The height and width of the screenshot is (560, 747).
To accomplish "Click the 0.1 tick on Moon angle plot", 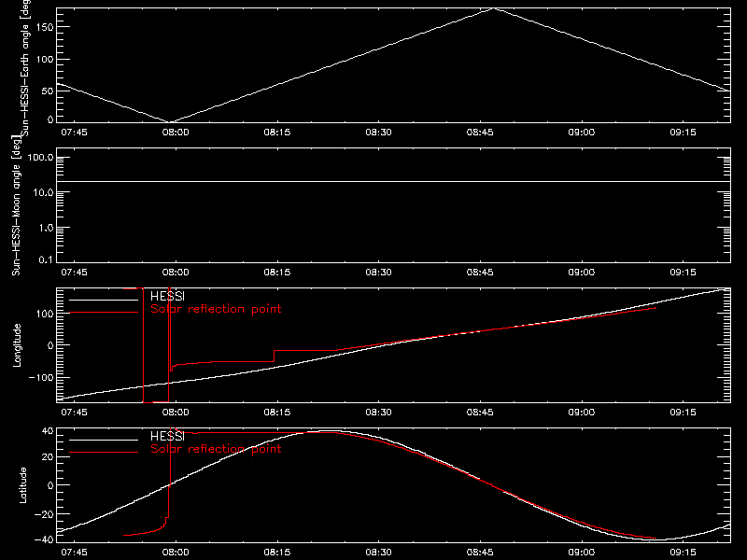I will [46, 259].
